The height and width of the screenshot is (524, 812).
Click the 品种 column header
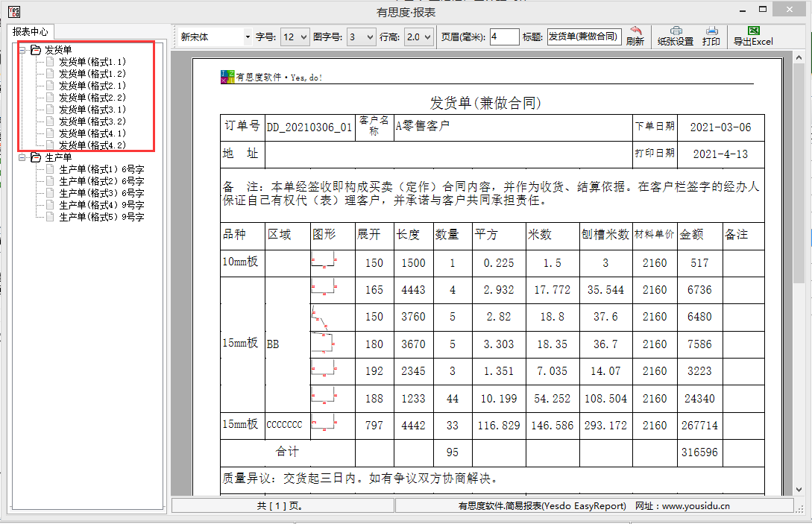tap(234, 235)
